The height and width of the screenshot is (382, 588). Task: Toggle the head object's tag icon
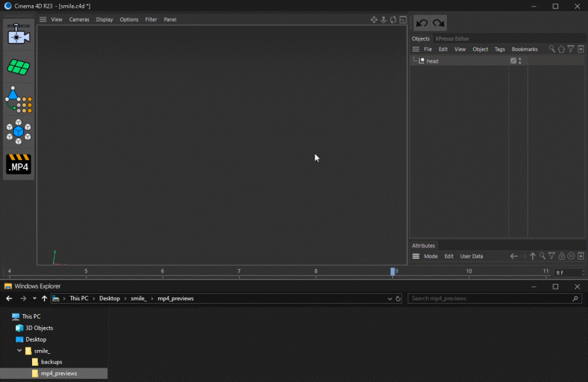click(x=513, y=61)
